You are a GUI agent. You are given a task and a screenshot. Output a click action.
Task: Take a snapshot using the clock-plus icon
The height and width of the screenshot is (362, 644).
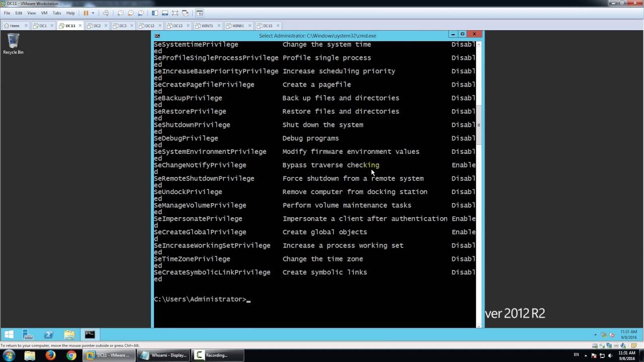121,13
